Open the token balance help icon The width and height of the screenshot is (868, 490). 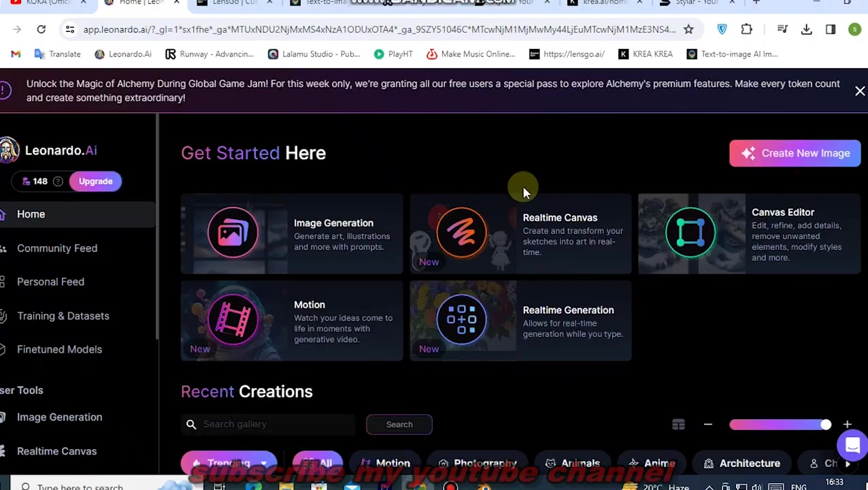point(58,181)
